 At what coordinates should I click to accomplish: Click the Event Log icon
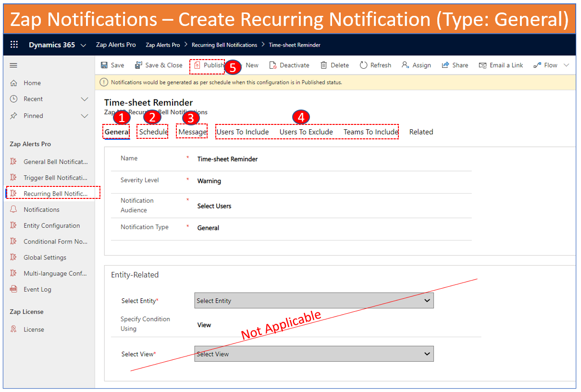[x=13, y=289]
